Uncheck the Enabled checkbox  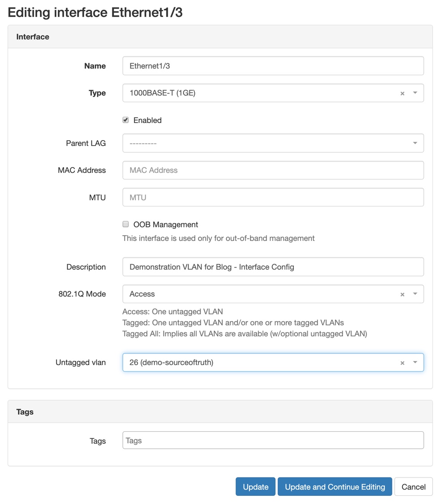point(126,120)
